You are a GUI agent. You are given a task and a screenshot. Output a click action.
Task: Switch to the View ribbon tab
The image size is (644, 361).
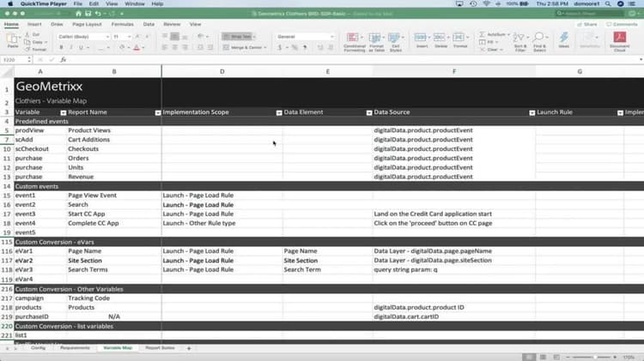195,24
